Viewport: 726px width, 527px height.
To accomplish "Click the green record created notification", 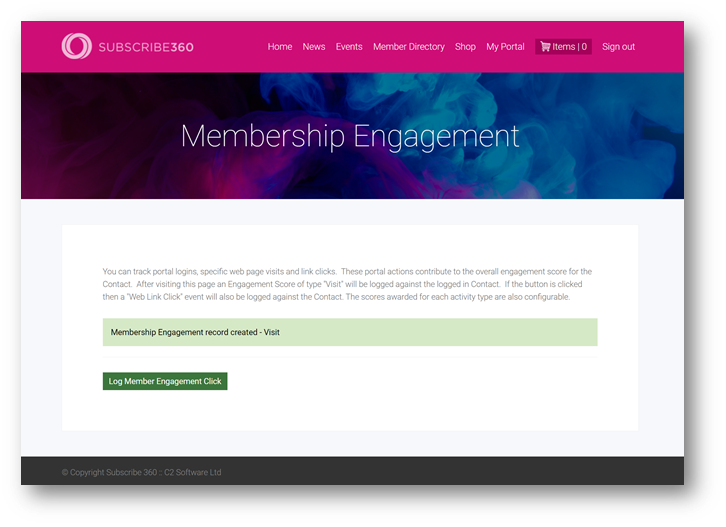I will [350, 332].
